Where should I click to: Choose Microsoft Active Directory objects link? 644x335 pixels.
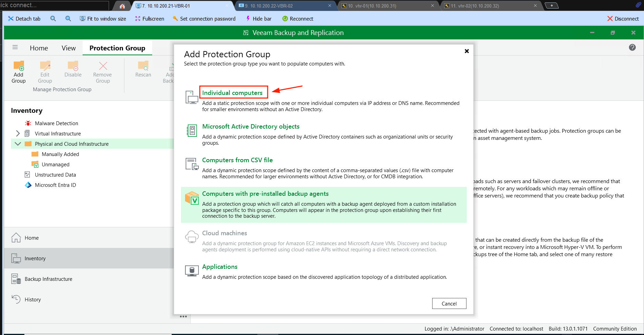pos(251,127)
